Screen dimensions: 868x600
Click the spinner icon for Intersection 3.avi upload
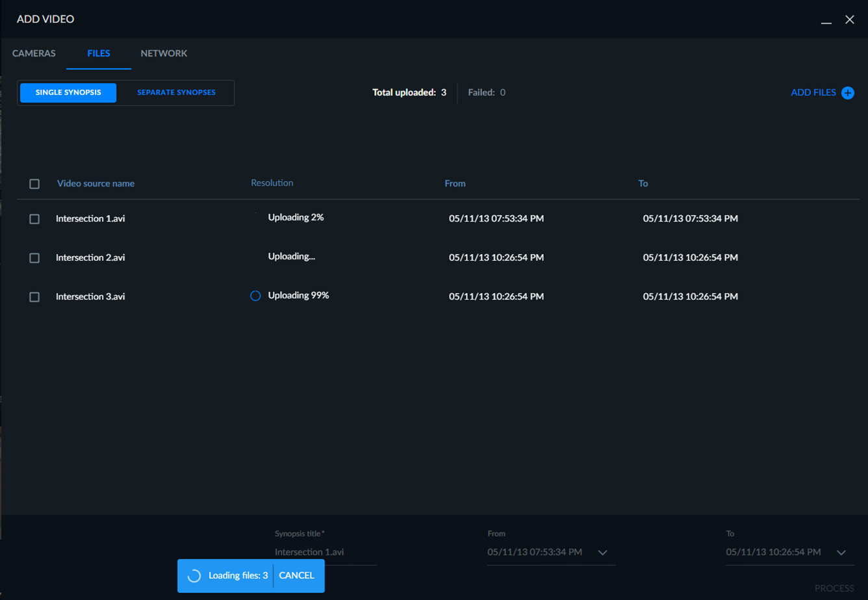click(x=255, y=296)
